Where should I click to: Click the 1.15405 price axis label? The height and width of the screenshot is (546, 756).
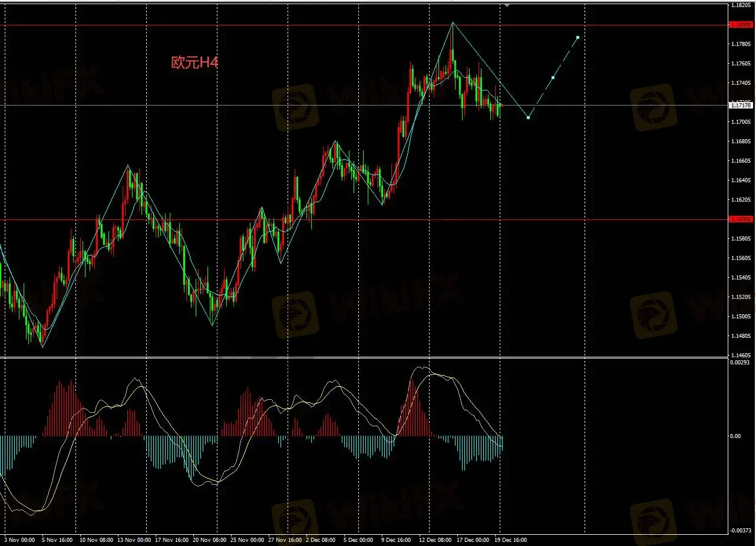(x=741, y=278)
